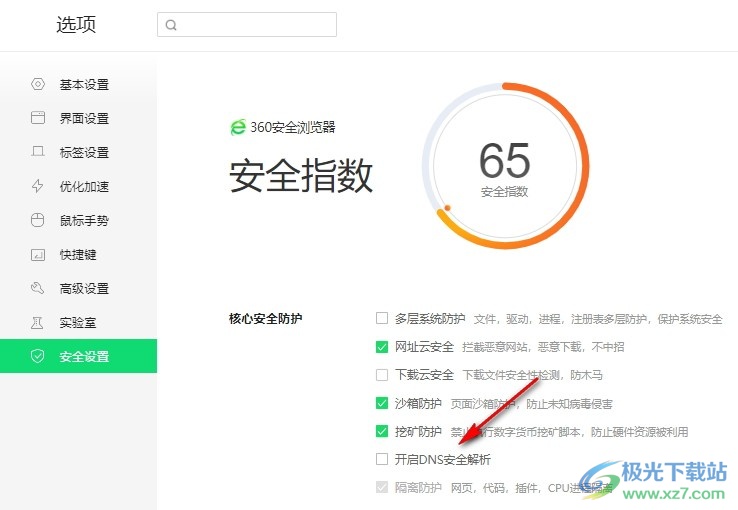
Task: Click the 界面设置 window icon
Action: click(38, 118)
